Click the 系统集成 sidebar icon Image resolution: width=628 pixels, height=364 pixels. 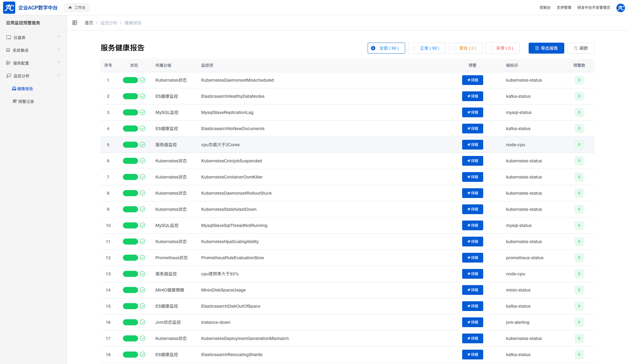pos(8,50)
